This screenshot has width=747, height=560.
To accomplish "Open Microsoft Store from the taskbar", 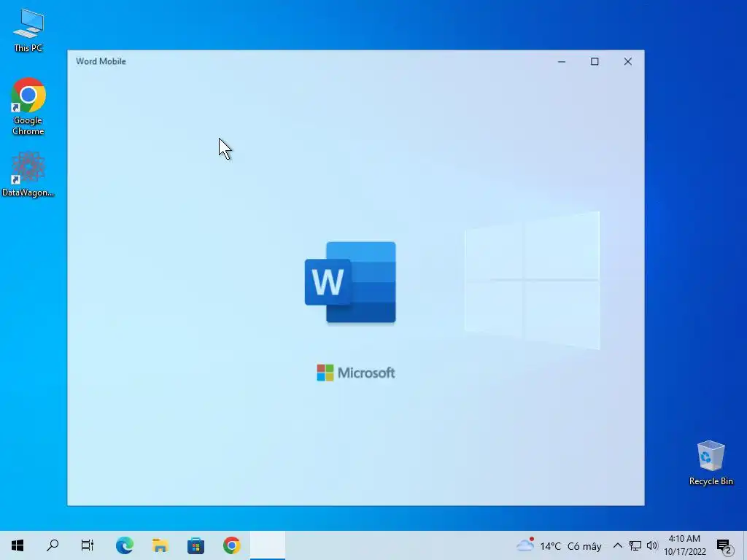I will coord(196,545).
